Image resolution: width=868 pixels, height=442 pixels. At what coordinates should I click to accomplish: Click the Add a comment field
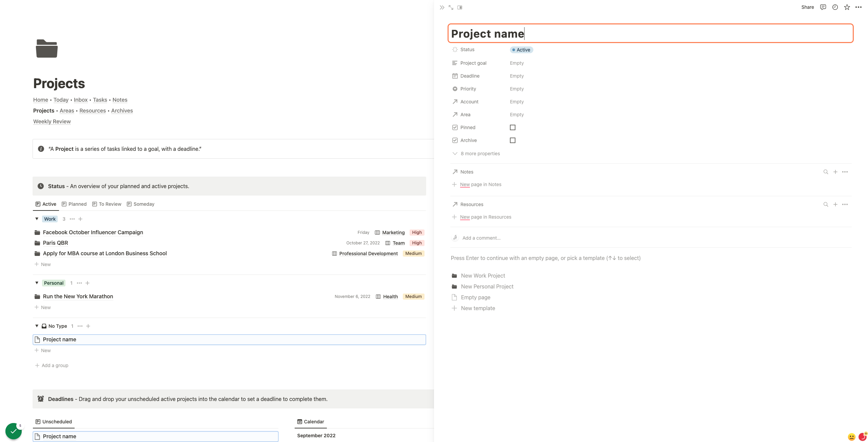pyautogui.click(x=481, y=238)
